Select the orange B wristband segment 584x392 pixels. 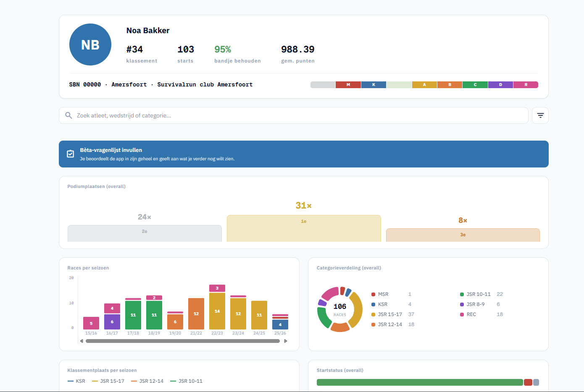(x=450, y=85)
